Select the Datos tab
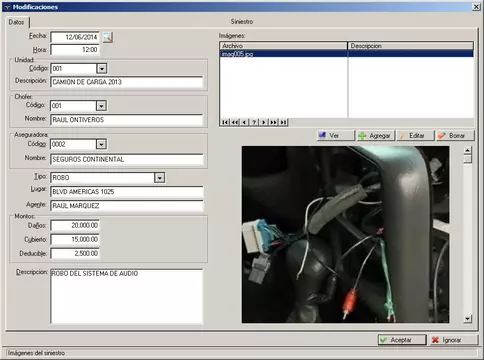 point(17,22)
